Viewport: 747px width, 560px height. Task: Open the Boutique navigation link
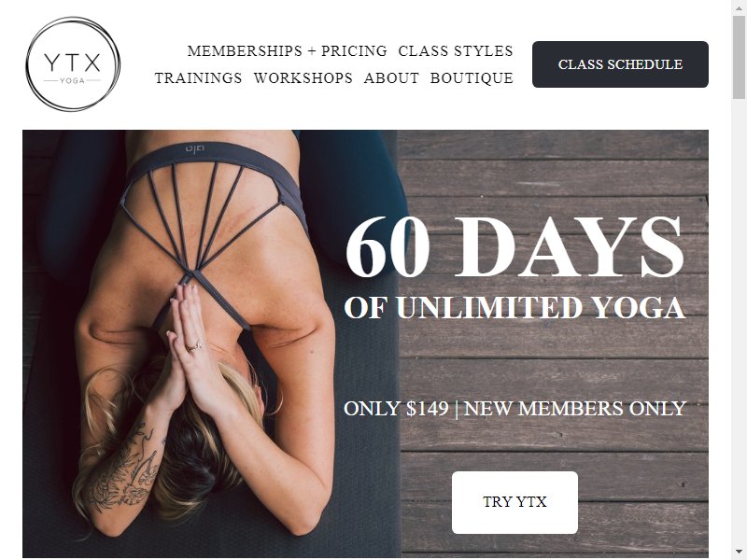472,78
